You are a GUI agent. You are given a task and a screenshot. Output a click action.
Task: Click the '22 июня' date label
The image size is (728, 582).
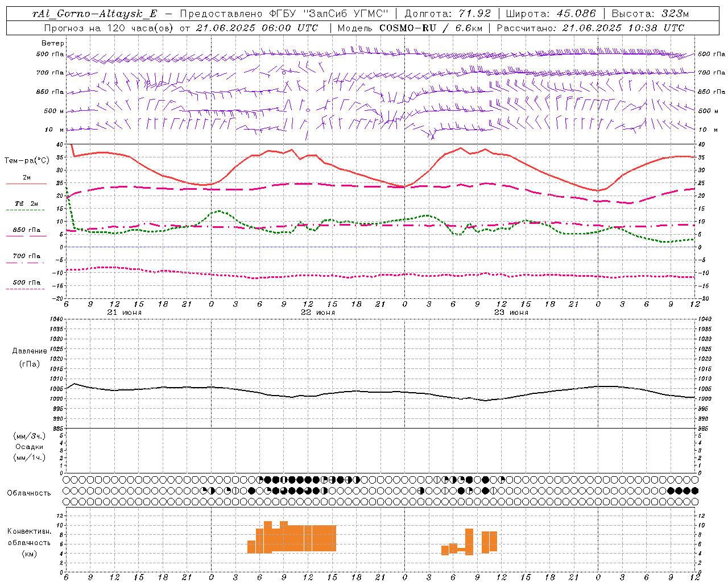click(318, 313)
